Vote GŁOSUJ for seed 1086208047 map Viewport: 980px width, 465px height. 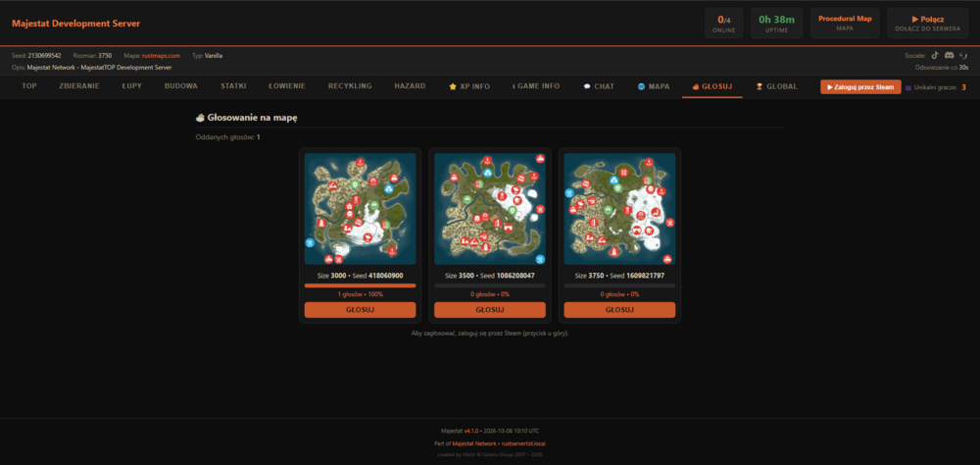click(490, 310)
